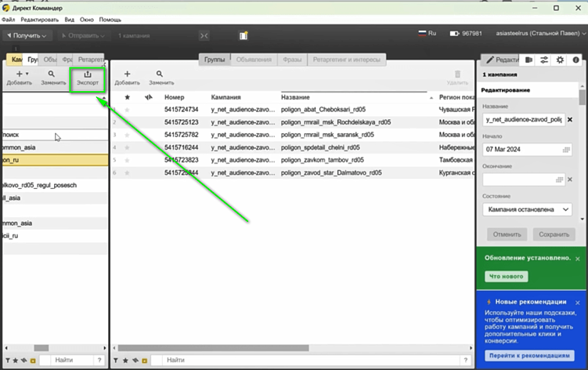This screenshot has height=370, width=588.
Task: Star the poligon_spdetail_chelni_rd05 group
Action: pos(127,147)
